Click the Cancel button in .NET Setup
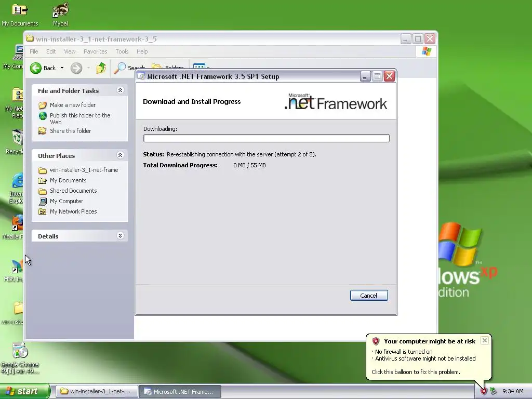Image resolution: width=532 pixels, height=399 pixels. click(369, 296)
